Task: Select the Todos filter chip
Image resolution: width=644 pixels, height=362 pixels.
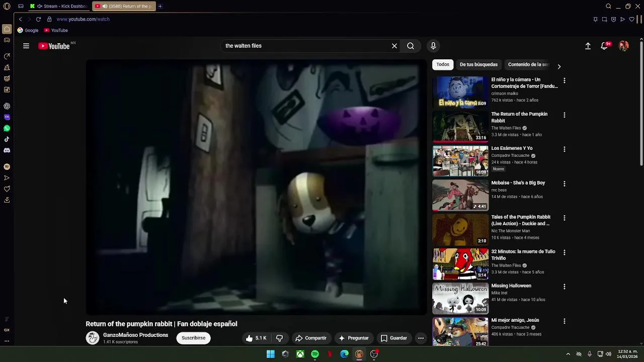Action: coord(443,64)
